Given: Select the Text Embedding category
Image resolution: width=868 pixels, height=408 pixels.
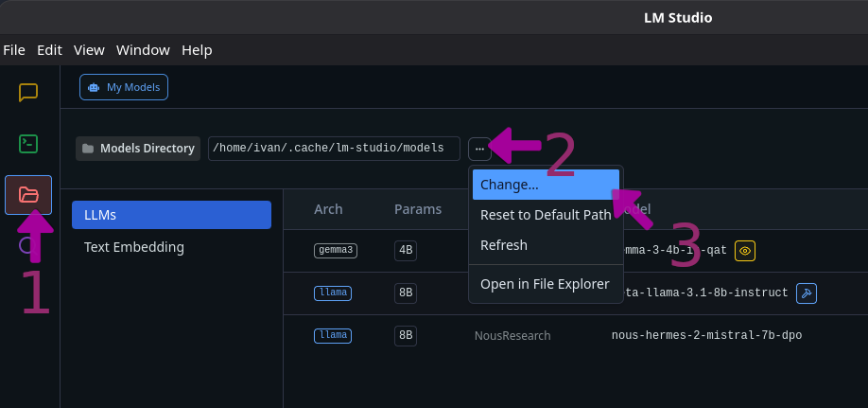Looking at the screenshot, I should [x=171, y=247].
